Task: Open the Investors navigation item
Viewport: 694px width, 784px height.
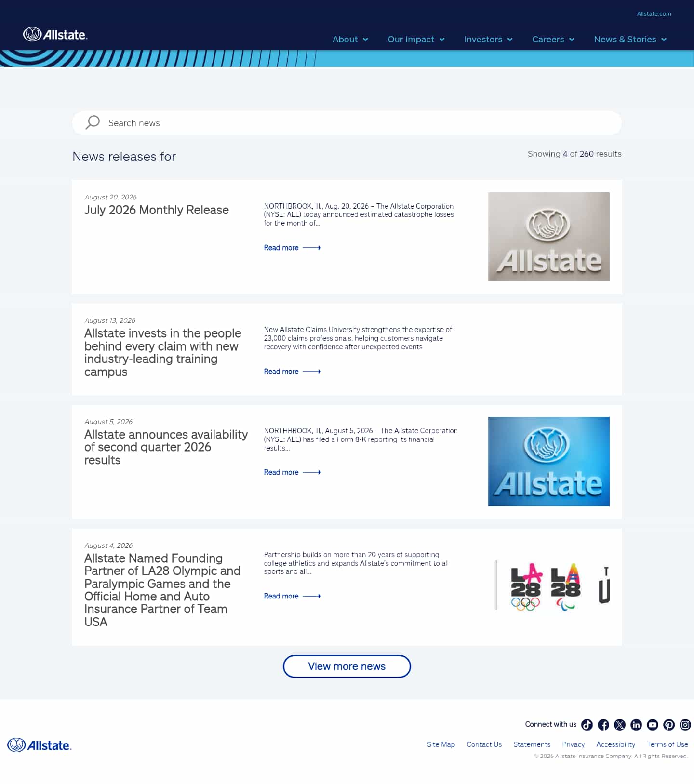Action: pyautogui.click(x=483, y=40)
